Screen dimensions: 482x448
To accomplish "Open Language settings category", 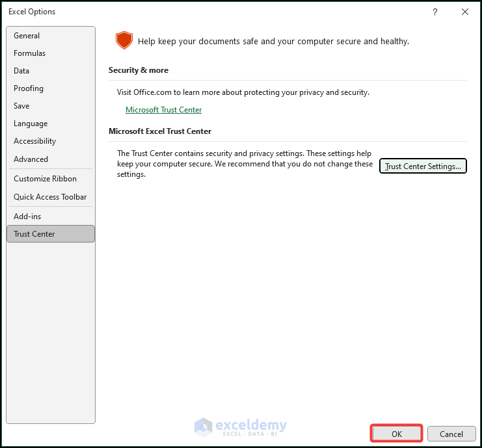I will coord(51,124).
